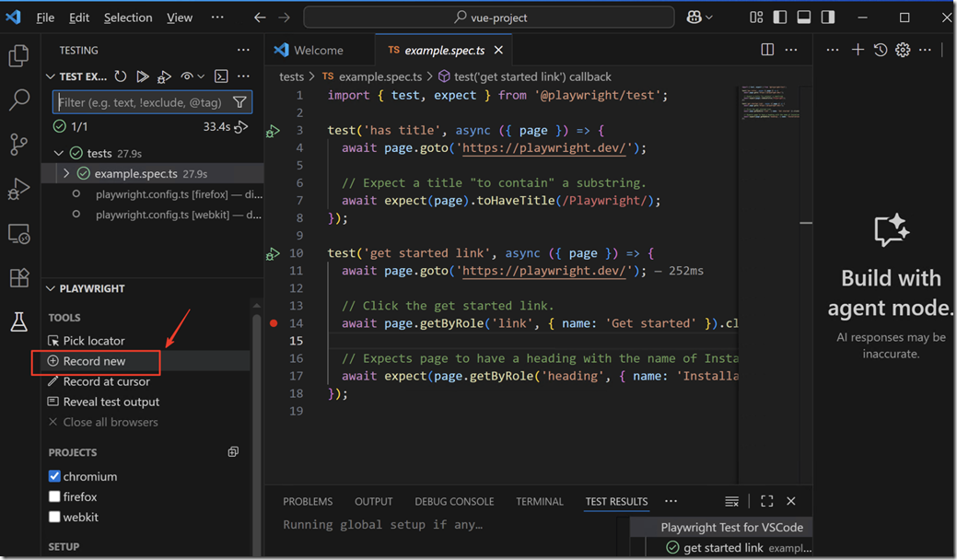Switch to the TERMINAL panel tab

click(539, 501)
